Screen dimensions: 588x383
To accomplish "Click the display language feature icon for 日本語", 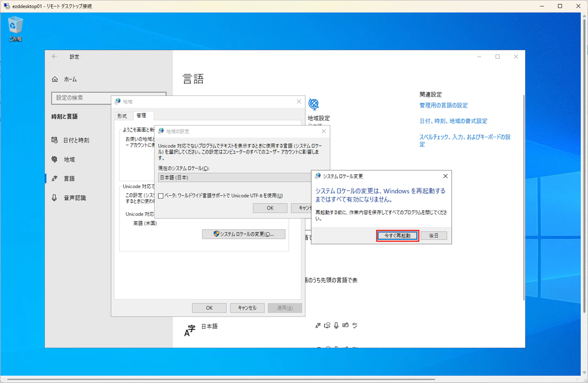I will click(x=318, y=326).
